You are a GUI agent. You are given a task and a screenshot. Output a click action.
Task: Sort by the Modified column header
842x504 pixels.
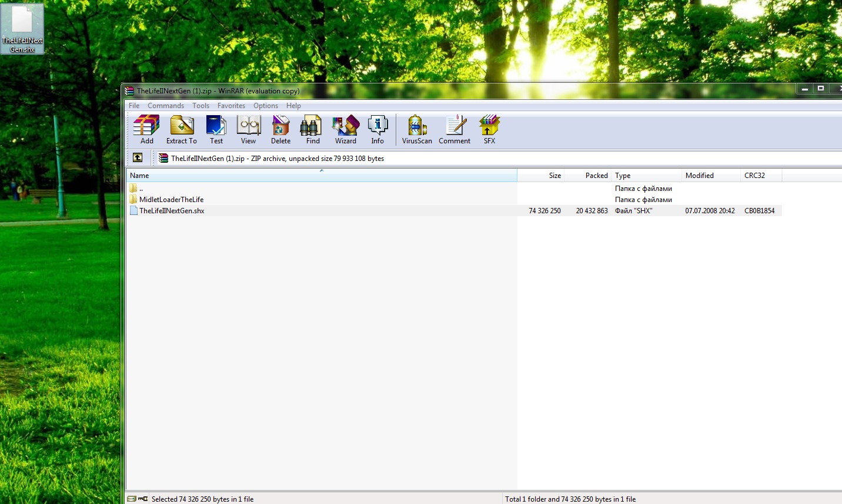point(711,175)
